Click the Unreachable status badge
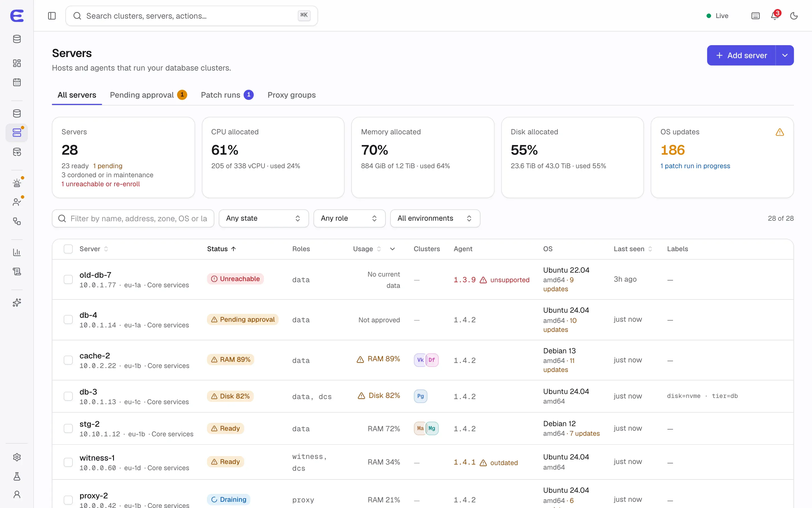812x508 pixels. click(x=235, y=279)
